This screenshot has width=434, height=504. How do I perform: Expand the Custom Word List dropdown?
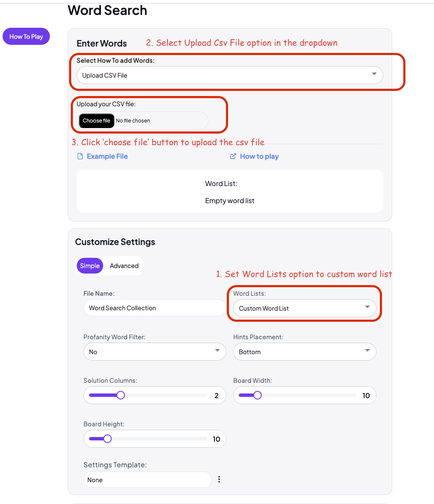[305, 308]
